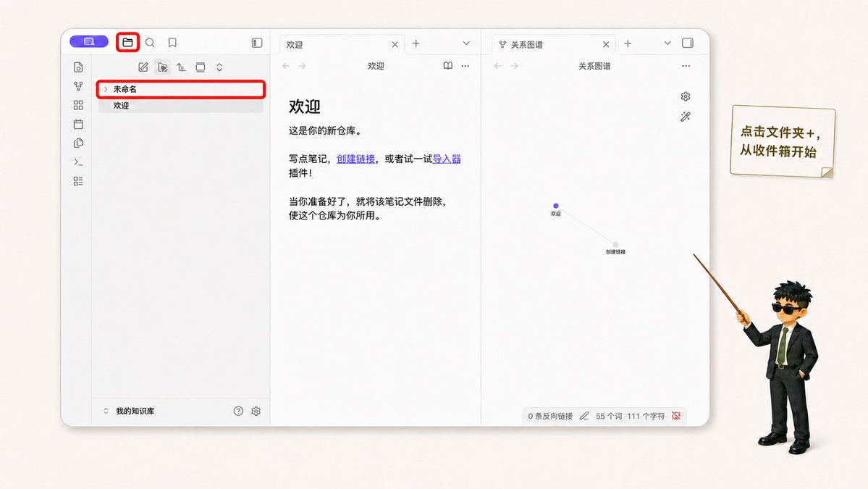Click the list-layout icon at ribbon bottom
Viewport: 868px width, 489px height.
(x=78, y=181)
